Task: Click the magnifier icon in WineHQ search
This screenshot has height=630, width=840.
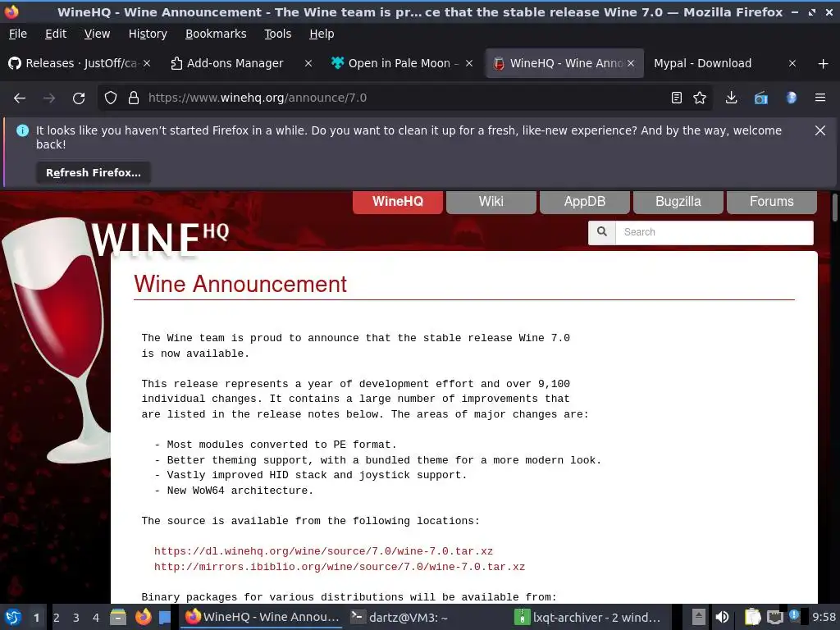Action: click(x=602, y=232)
